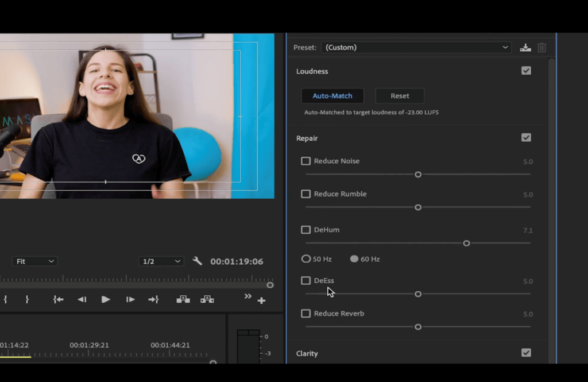The width and height of the screenshot is (588, 382).
Task: Delete the preset with the trash icon
Action: click(541, 48)
